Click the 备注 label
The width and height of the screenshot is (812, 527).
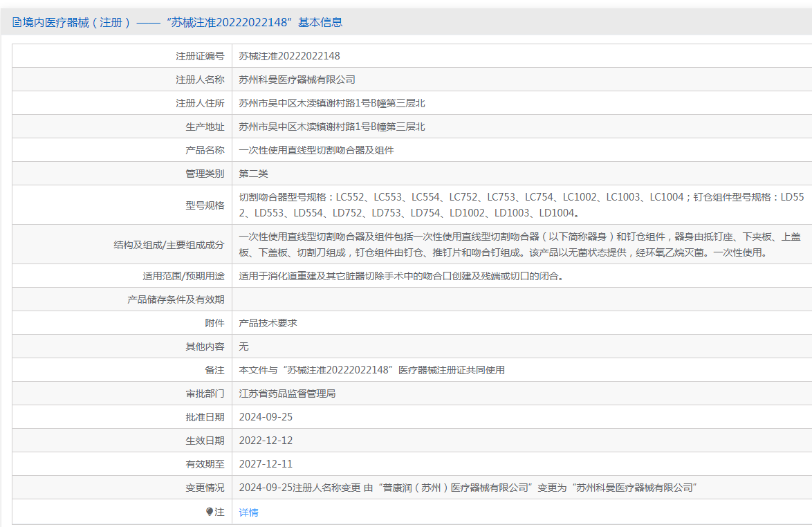214,370
